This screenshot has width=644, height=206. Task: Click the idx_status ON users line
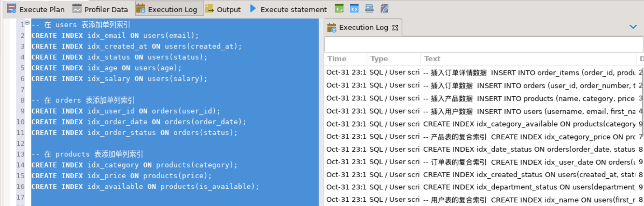(x=119, y=57)
